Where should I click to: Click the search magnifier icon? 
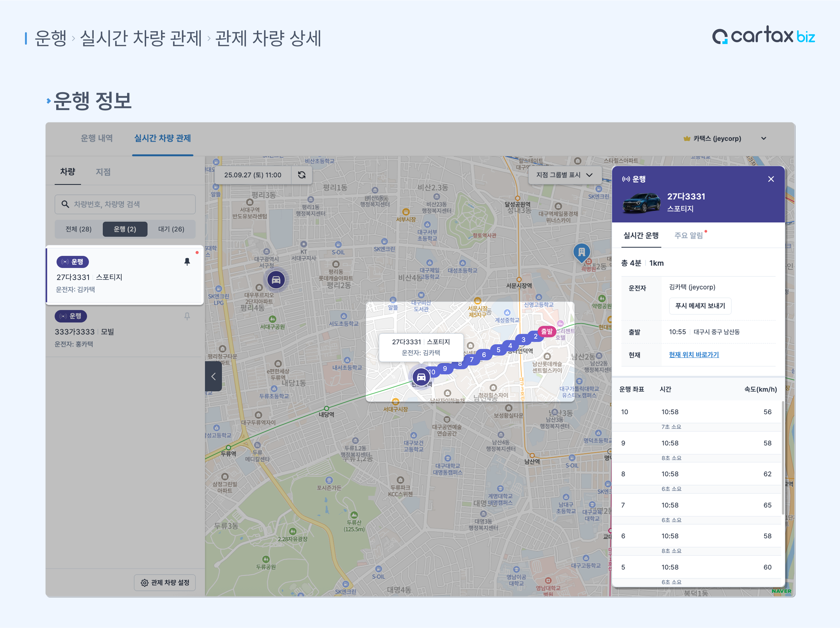click(x=65, y=204)
